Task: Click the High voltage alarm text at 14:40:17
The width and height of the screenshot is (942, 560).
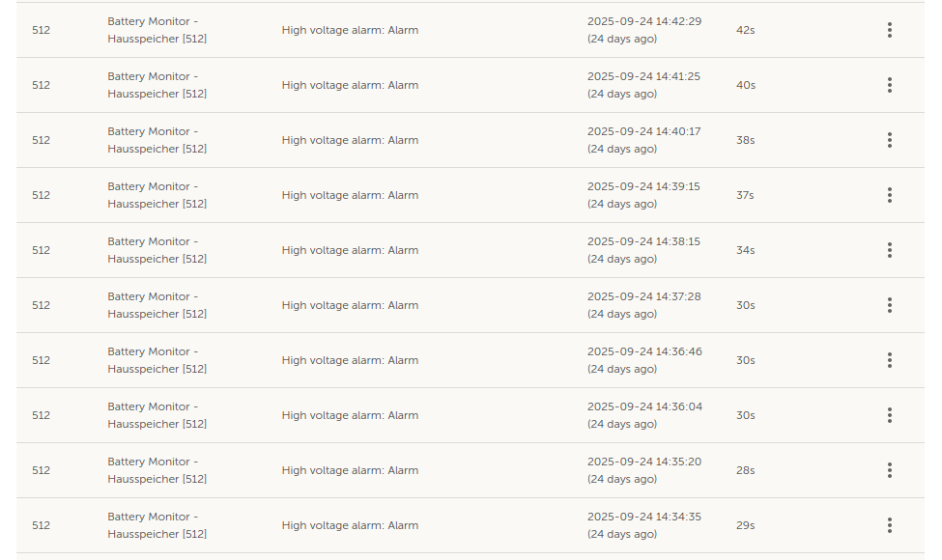Action: [350, 140]
